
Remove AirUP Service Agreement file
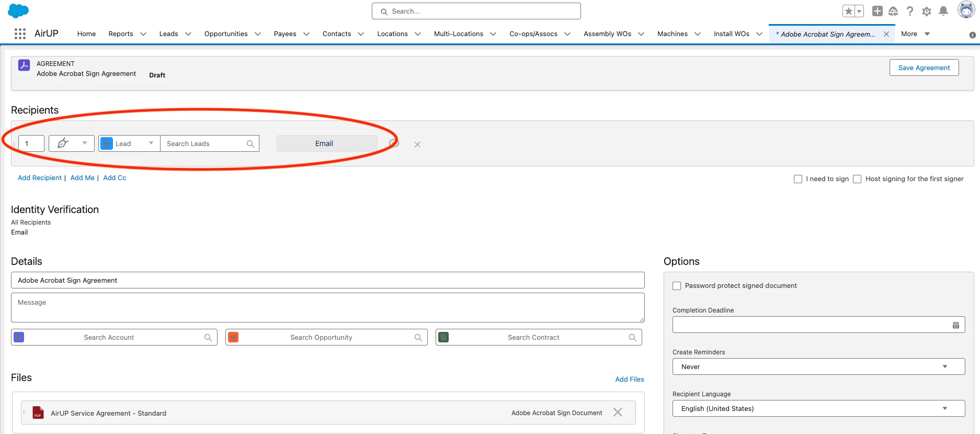[618, 413]
